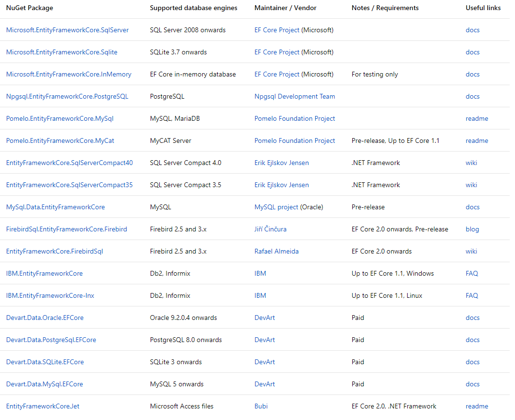Image resolution: width=515 pixels, height=420 pixels.
Task: Open Microsoft.EntityFrameworkCore.Sqlite package link
Action: pos(62,52)
